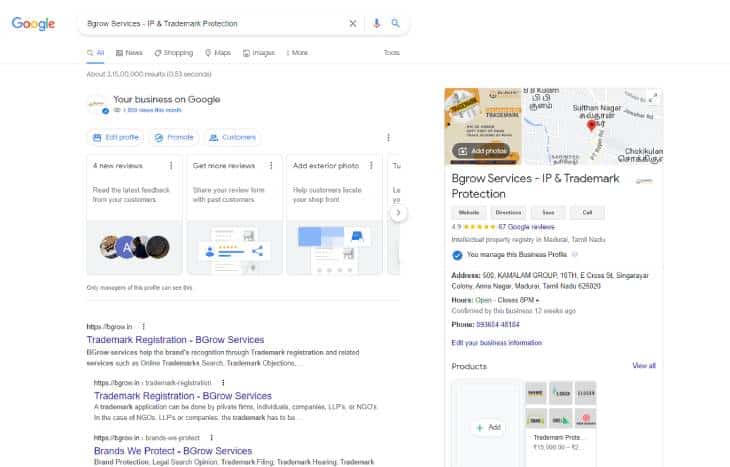
Task: Expand the business hours dropdown arrow
Action: click(x=537, y=300)
